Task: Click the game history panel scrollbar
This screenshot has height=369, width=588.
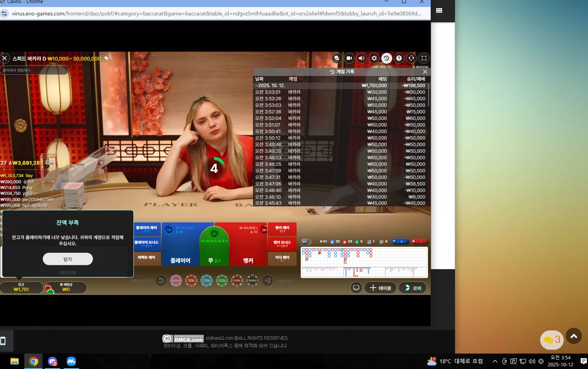Action: [x=428, y=95]
